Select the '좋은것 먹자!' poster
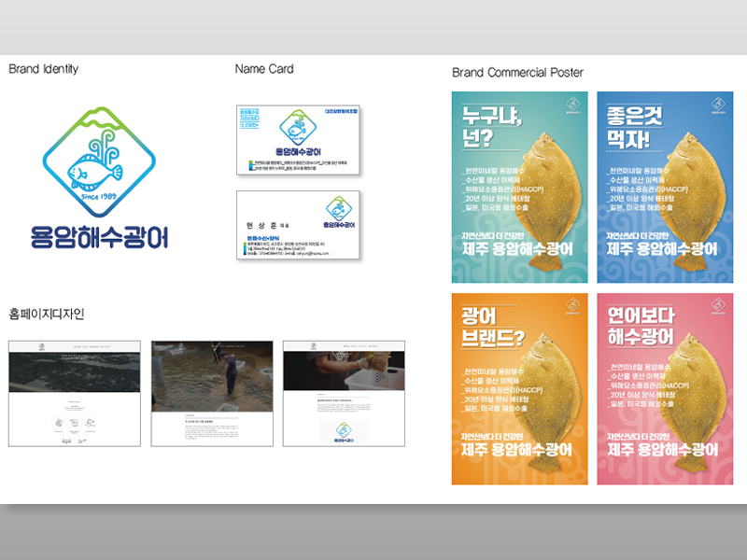This screenshot has height=560, width=747. [x=665, y=187]
